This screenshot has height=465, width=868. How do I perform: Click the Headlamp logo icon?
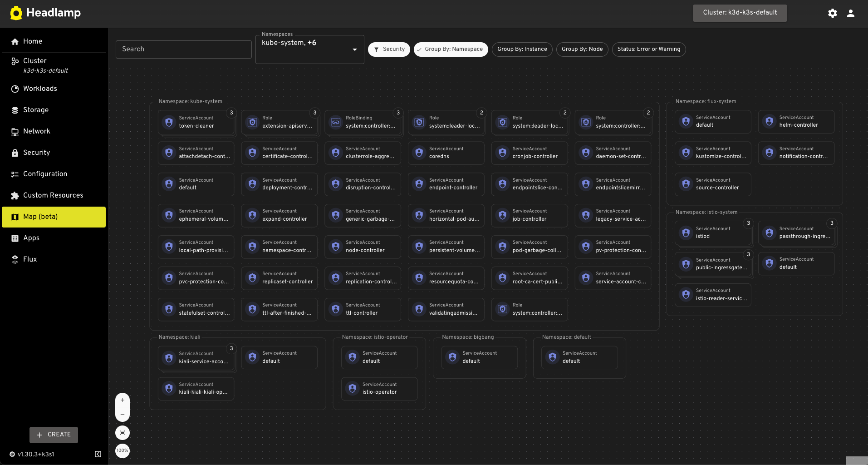(16, 13)
